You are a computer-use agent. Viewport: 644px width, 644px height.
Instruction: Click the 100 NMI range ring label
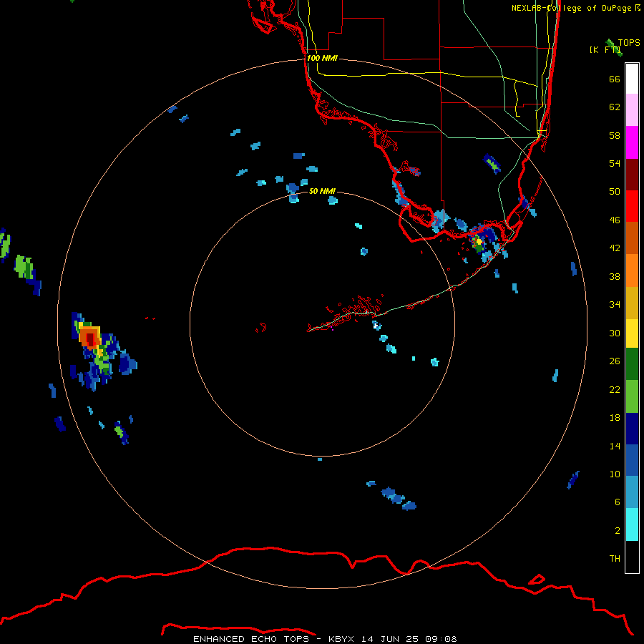(x=322, y=59)
